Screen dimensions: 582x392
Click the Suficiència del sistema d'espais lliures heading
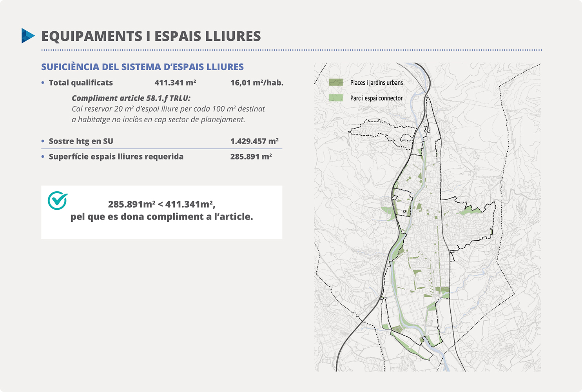(142, 67)
